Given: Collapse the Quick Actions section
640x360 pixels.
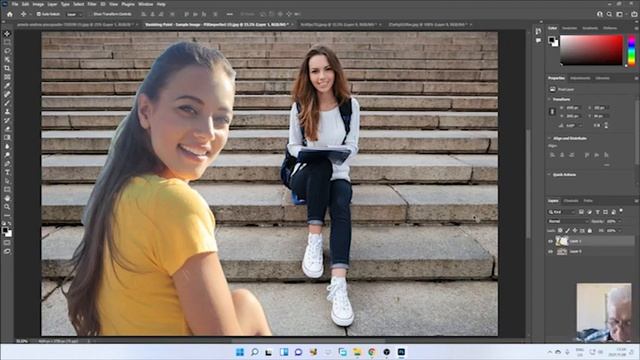Looking at the screenshot, I should click(x=549, y=175).
